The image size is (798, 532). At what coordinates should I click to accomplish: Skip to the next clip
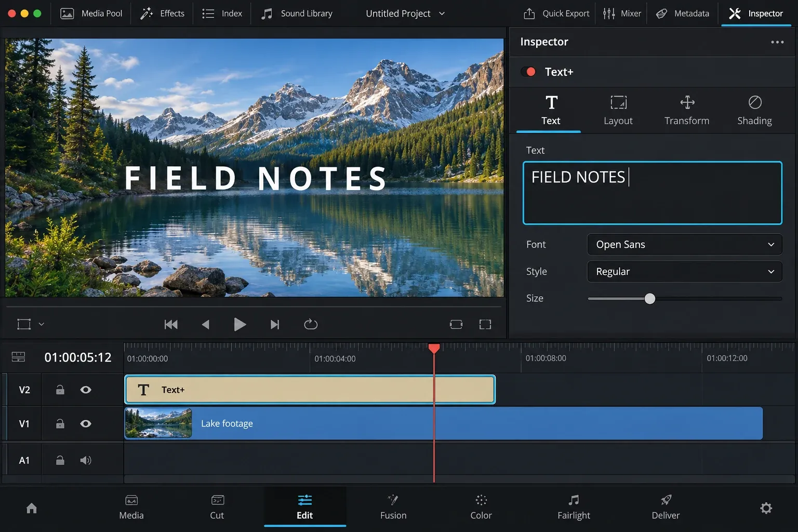pos(275,325)
